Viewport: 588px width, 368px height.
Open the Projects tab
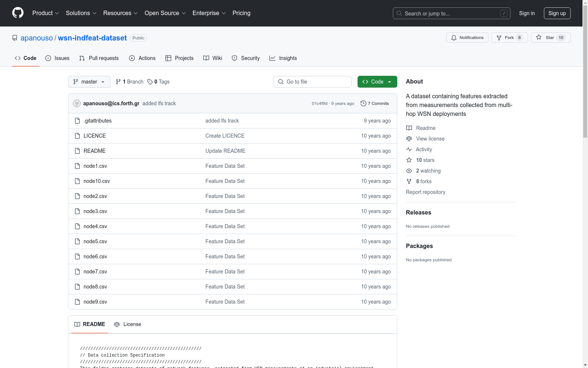(179, 58)
